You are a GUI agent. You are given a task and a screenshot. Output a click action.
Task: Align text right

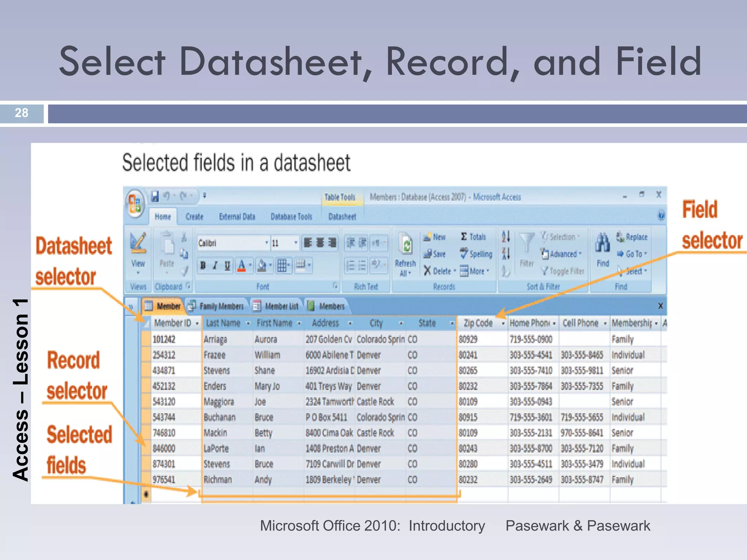click(332, 243)
